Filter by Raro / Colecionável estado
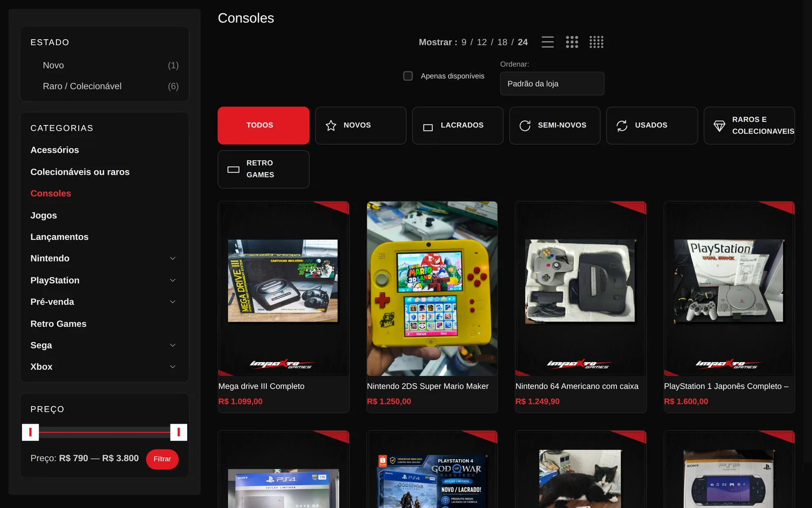 point(82,86)
